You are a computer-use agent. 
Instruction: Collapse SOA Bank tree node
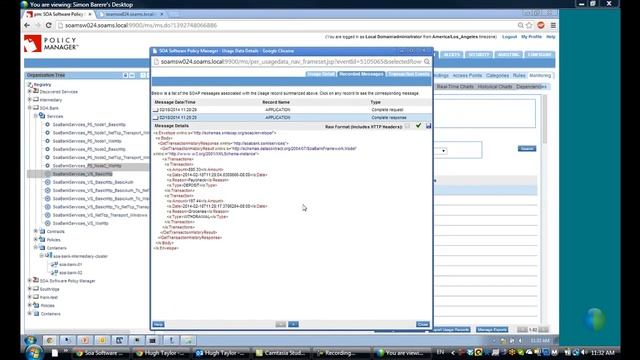(30, 108)
